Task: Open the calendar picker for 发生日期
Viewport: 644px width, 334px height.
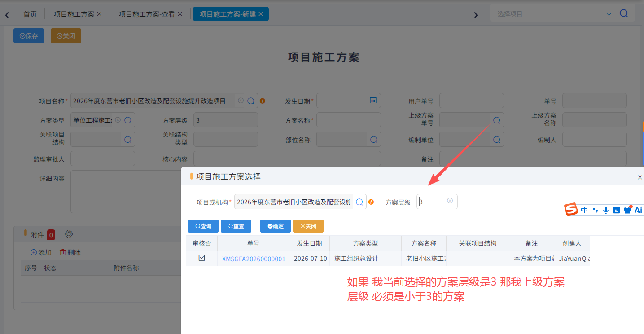Action: (x=373, y=101)
